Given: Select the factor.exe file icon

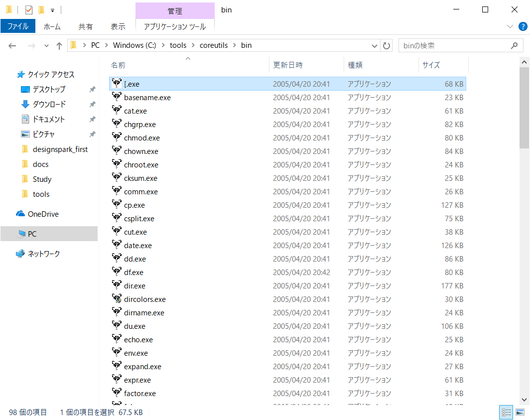Looking at the screenshot, I should pos(117,393).
